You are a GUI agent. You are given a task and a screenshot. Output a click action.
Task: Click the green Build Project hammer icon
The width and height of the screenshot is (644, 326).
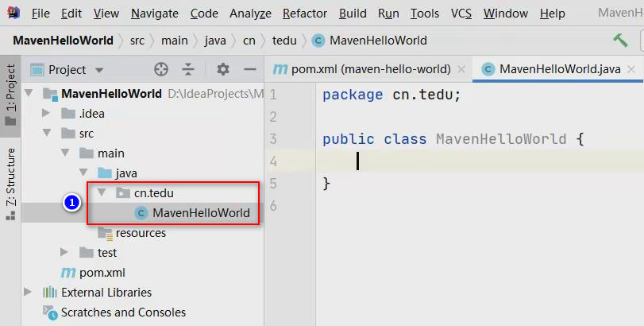click(x=621, y=41)
